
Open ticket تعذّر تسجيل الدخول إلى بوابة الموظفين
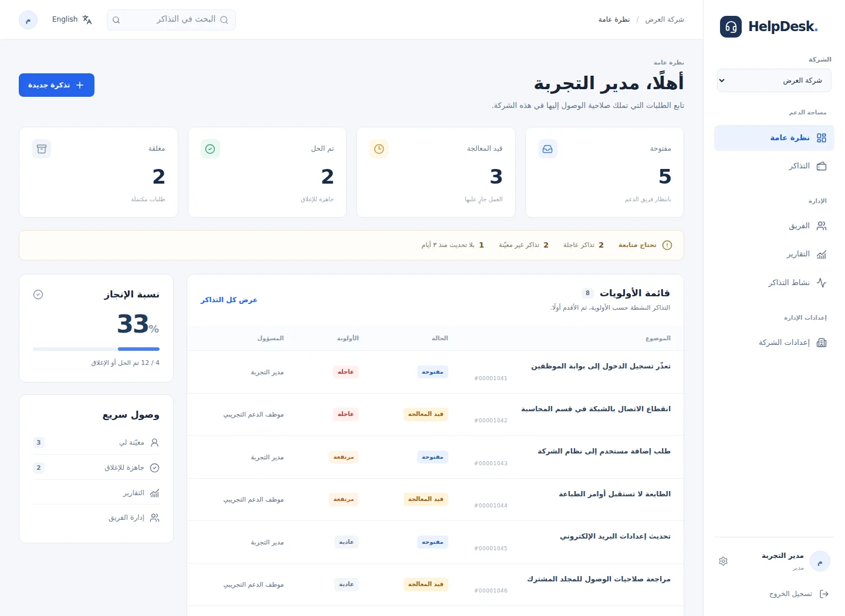[601, 366]
